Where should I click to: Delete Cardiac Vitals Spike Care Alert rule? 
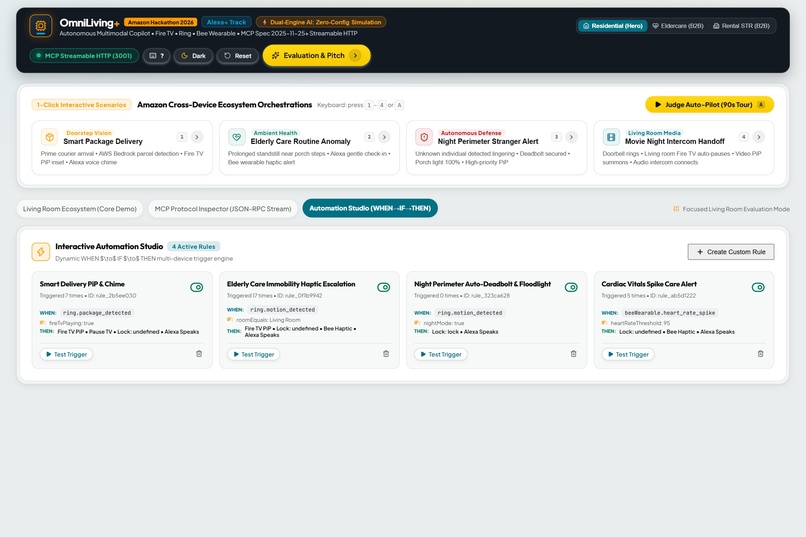(760, 354)
